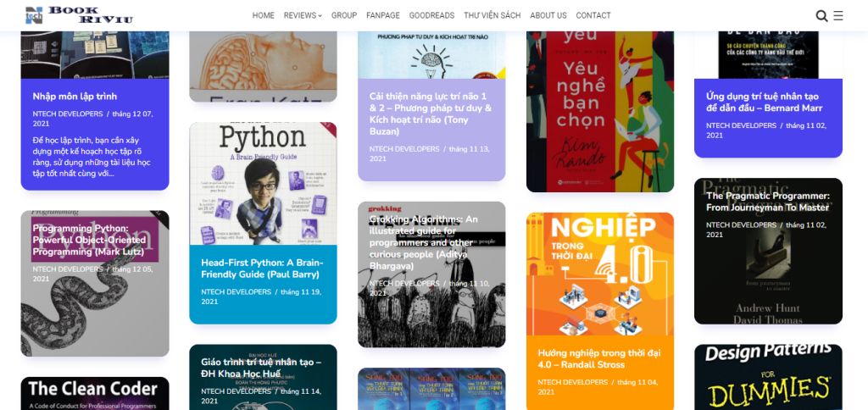This screenshot has width=868, height=410.
Task: Open the Thư viện sách menu item
Action: [x=492, y=15]
